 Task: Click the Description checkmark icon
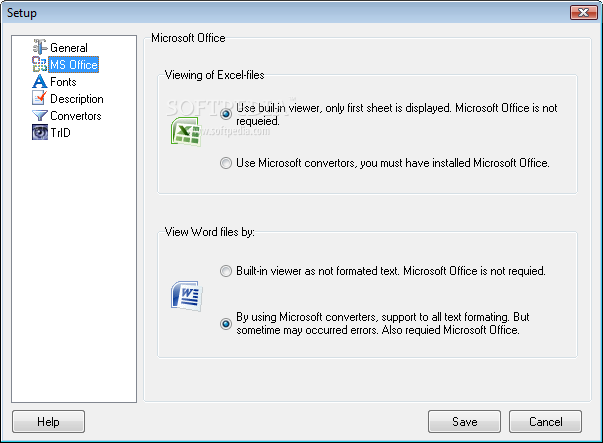[39, 98]
